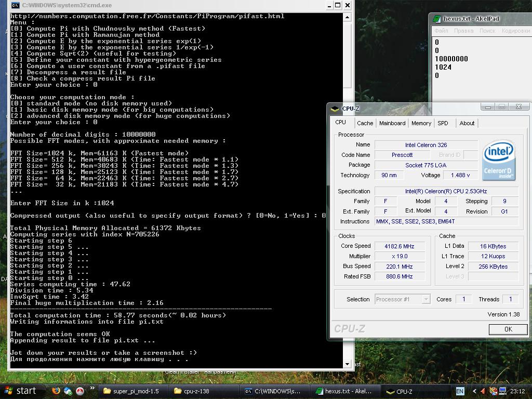Screen dimensions: 532x399
Task: Click the Code Name field Prescott
Action: tap(402, 155)
